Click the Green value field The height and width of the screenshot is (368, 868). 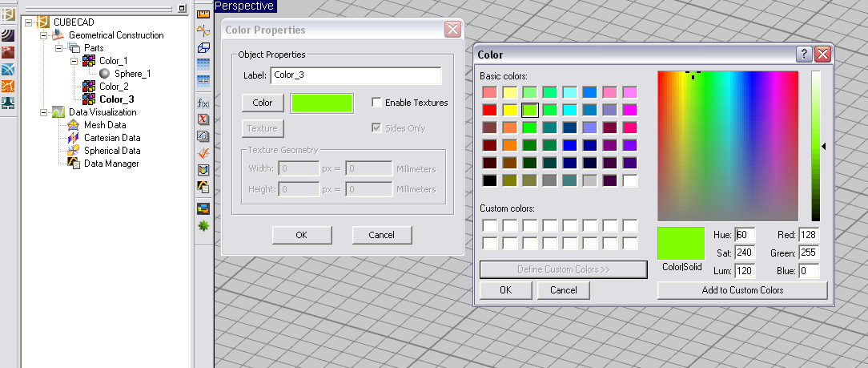point(809,253)
